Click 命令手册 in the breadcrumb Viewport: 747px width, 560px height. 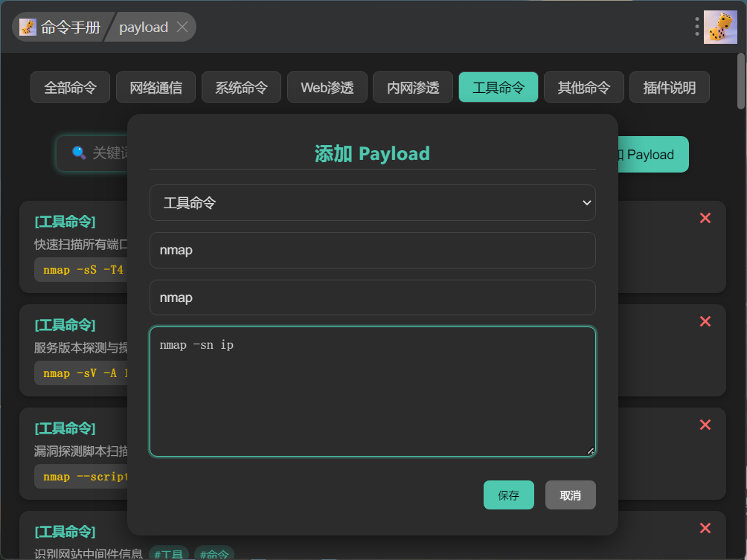coord(71,27)
